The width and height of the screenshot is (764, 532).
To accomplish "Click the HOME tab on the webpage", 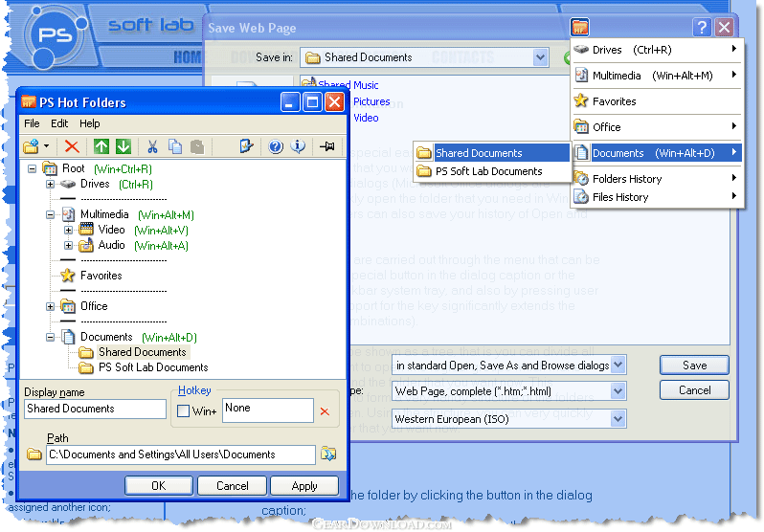I will coord(187,57).
